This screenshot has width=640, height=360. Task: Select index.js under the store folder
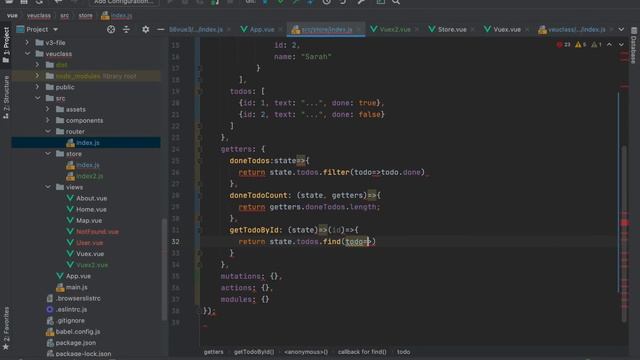88,165
